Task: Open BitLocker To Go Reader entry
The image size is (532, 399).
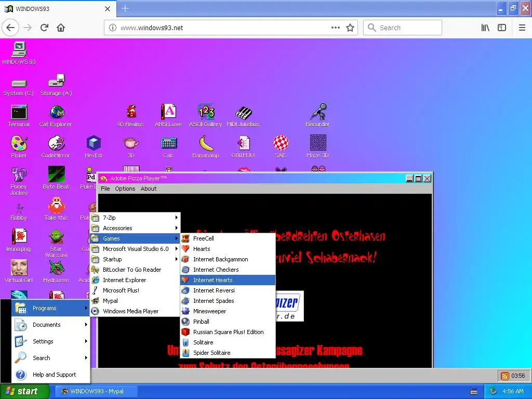Action: 135,270
